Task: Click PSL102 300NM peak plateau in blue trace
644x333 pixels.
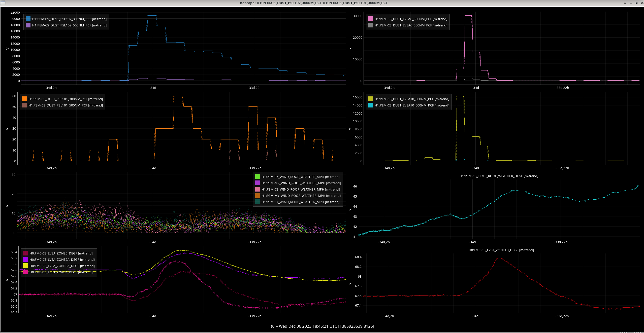Action: coord(152,16)
